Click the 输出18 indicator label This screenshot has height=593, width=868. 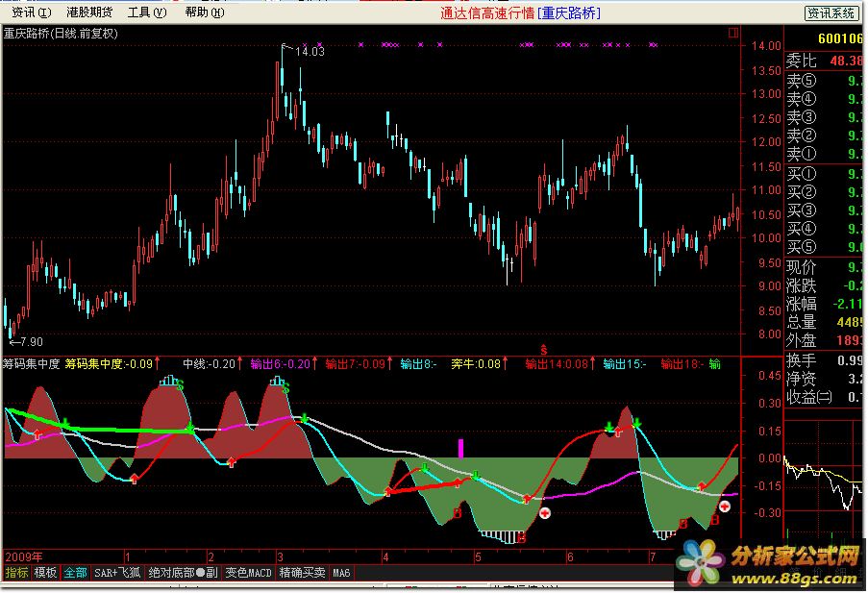[x=682, y=364]
